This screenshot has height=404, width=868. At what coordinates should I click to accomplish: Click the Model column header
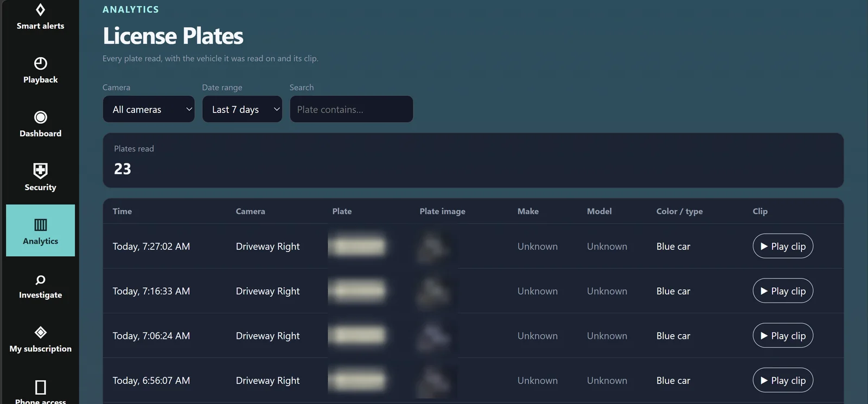(x=599, y=211)
